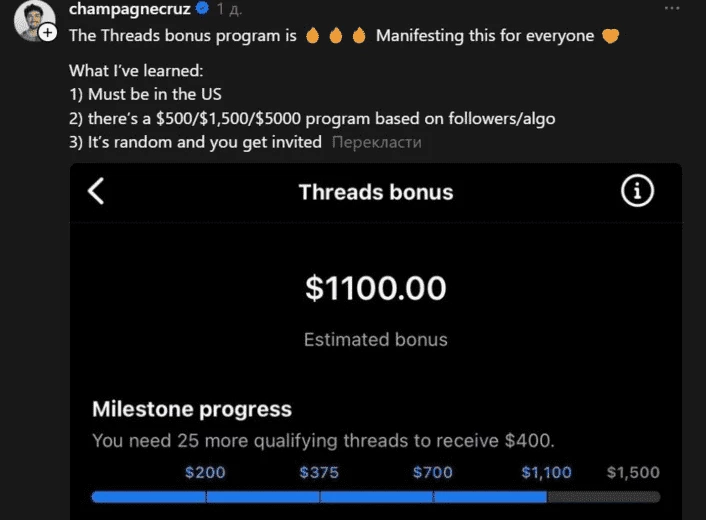This screenshot has height=520, width=706.
Task: Click the orange heart emoji
Action: point(611,36)
